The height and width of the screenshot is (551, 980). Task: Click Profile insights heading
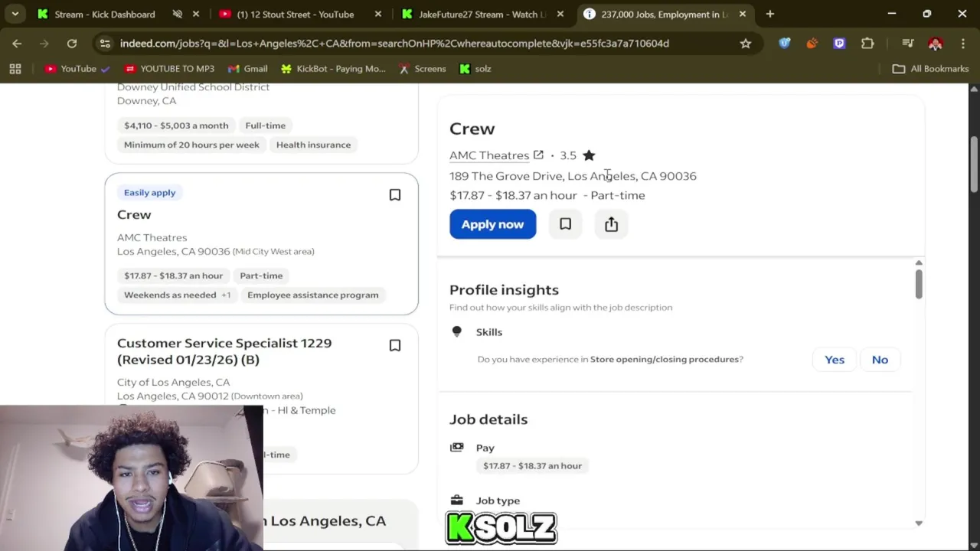504,290
